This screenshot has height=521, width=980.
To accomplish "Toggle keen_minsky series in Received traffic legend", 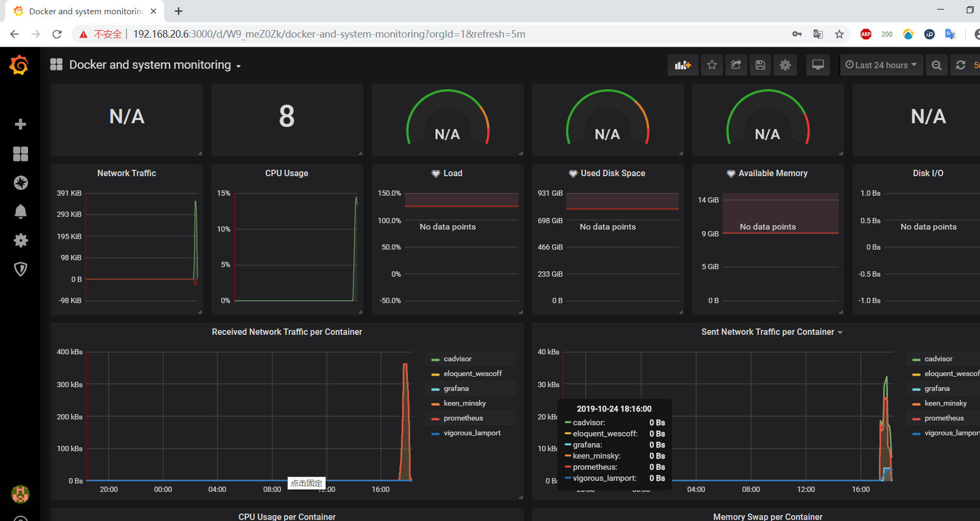I will [465, 404].
